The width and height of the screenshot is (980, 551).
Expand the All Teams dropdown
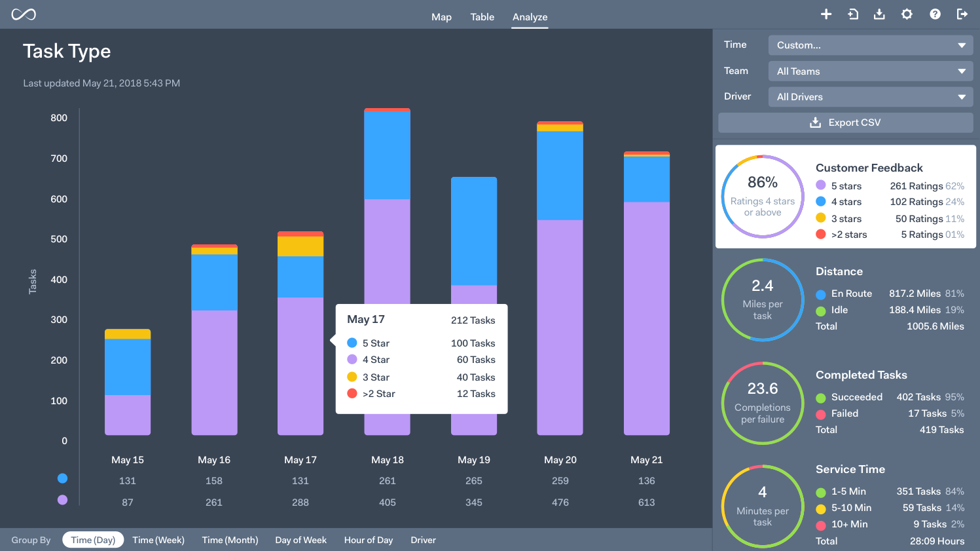click(x=870, y=71)
